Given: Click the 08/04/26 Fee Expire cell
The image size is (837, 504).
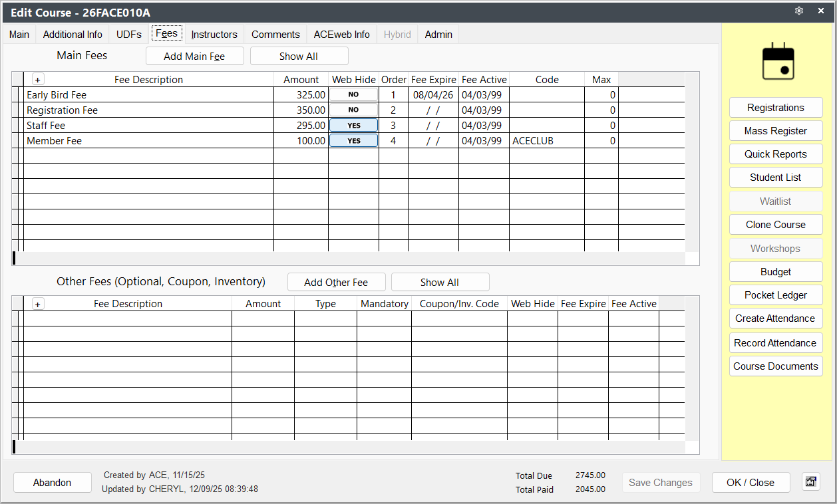Looking at the screenshot, I should [x=433, y=95].
